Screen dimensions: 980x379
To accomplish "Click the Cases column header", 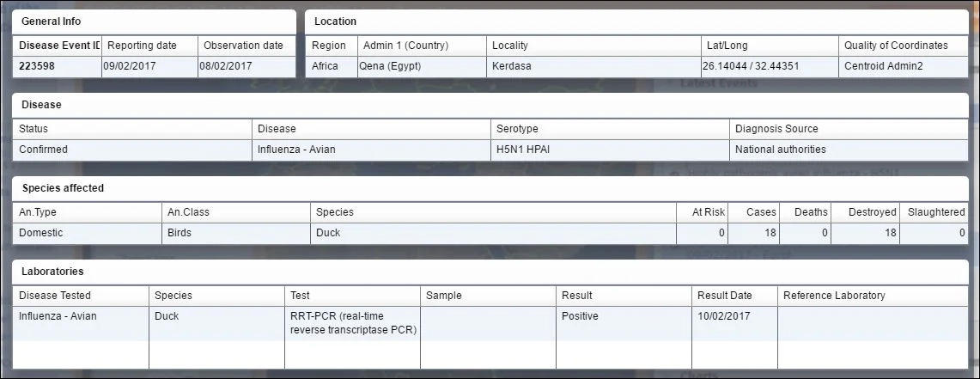I will pos(754,212).
